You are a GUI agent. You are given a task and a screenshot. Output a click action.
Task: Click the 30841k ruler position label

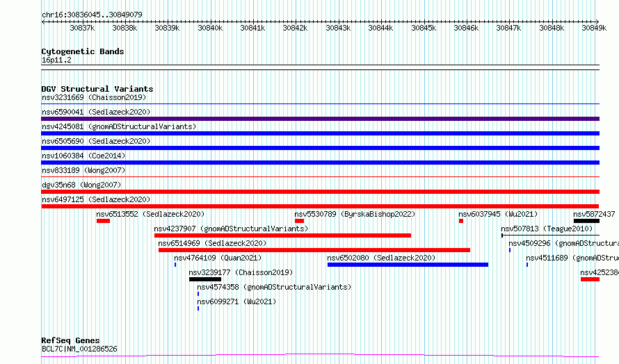(252, 28)
